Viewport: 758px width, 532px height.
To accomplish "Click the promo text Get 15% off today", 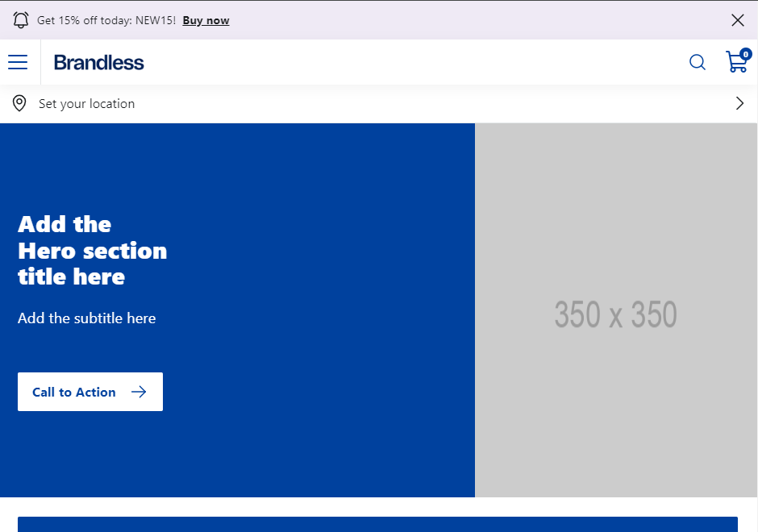I will [x=106, y=20].
